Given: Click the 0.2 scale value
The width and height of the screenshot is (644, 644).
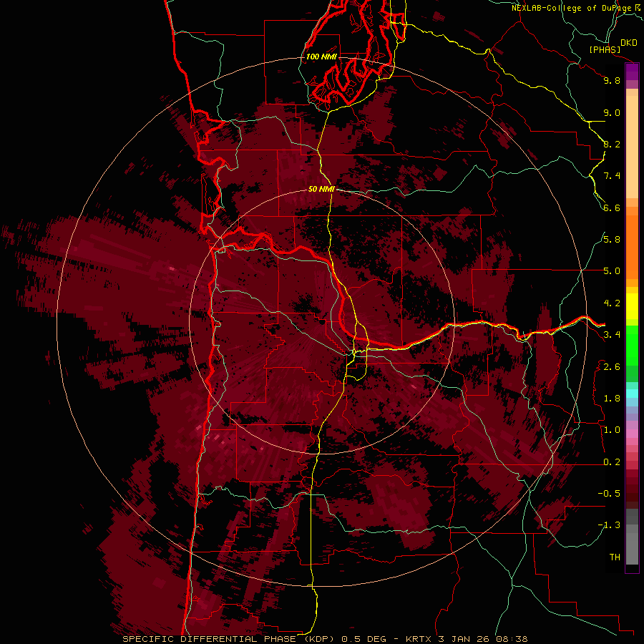Looking at the screenshot, I should pos(612,462).
